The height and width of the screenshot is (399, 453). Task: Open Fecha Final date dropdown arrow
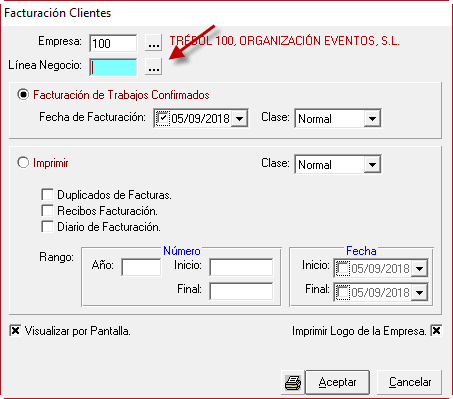pyautogui.click(x=419, y=292)
